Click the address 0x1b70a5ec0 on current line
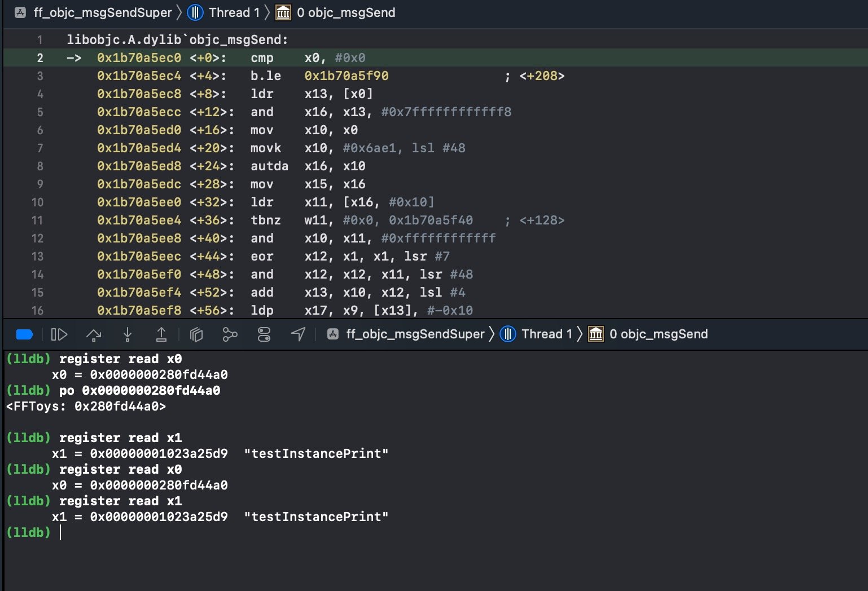868x591 pixels. pos(139,58)
